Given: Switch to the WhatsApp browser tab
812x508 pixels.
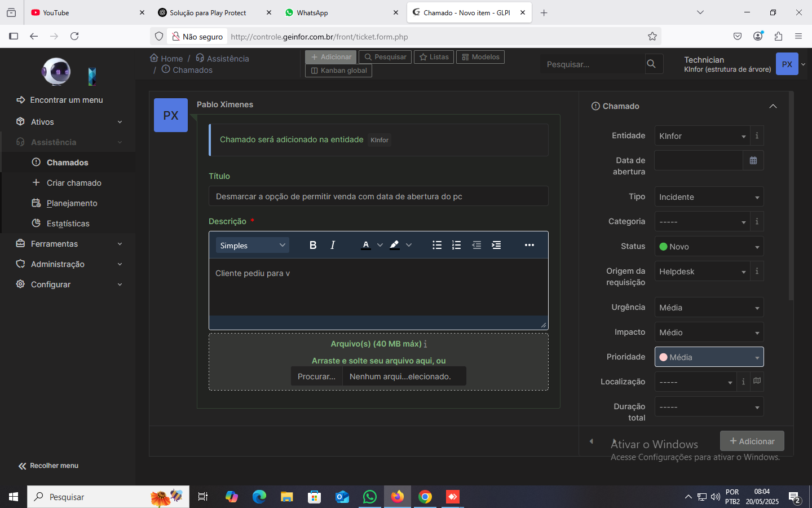Looking at the screenshot, I should (342, 12).
